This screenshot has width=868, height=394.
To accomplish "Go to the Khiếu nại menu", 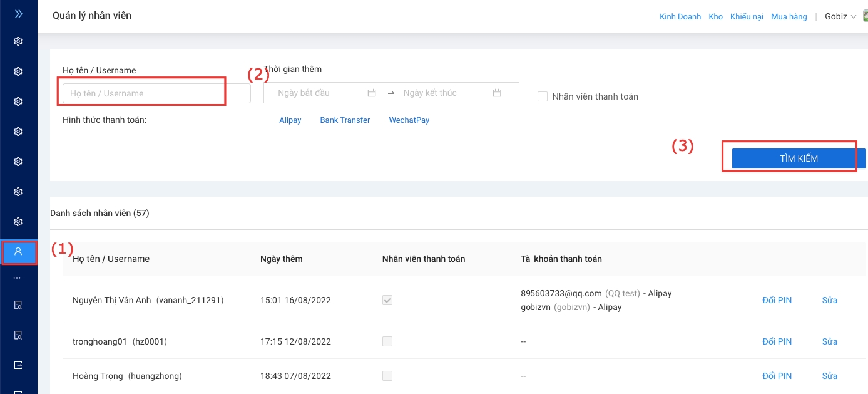I will [747, 17].
